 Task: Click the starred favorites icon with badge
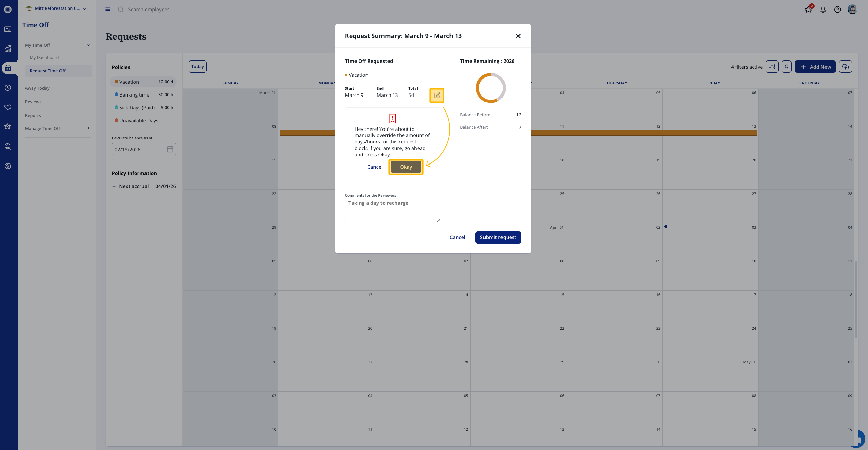point(808,10)
